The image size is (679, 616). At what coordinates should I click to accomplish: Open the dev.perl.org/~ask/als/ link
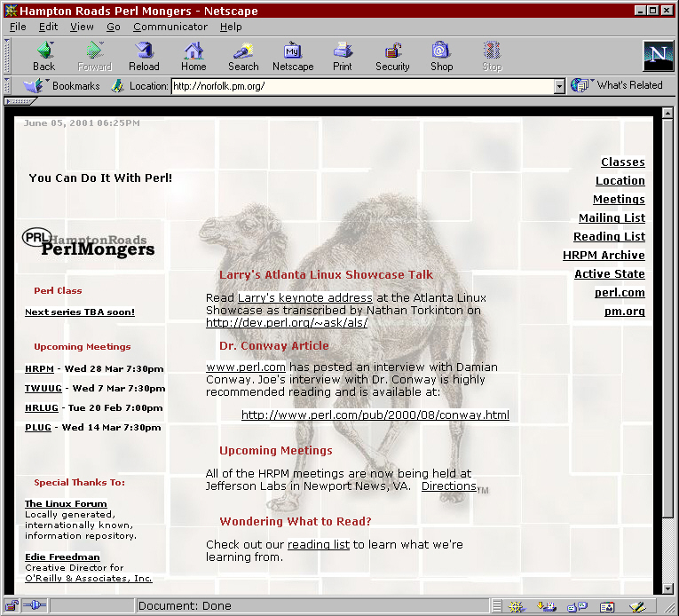(287, 323)
